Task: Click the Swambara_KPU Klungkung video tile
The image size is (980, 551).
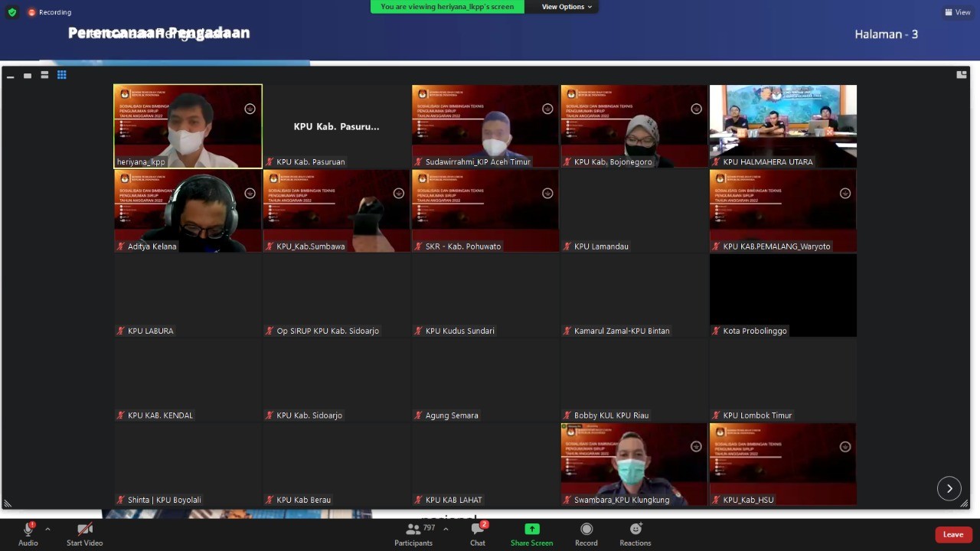Action: 633,463
